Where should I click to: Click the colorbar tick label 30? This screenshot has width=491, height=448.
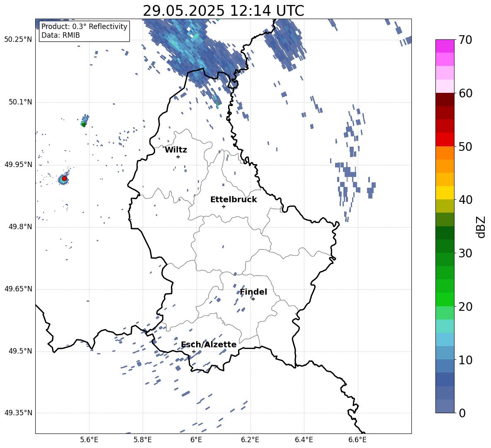465,253
